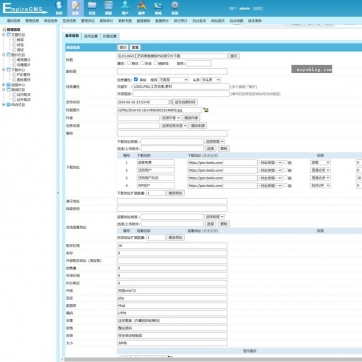
Task: Open the folder Columns icon in header
Action: point(92,6)
